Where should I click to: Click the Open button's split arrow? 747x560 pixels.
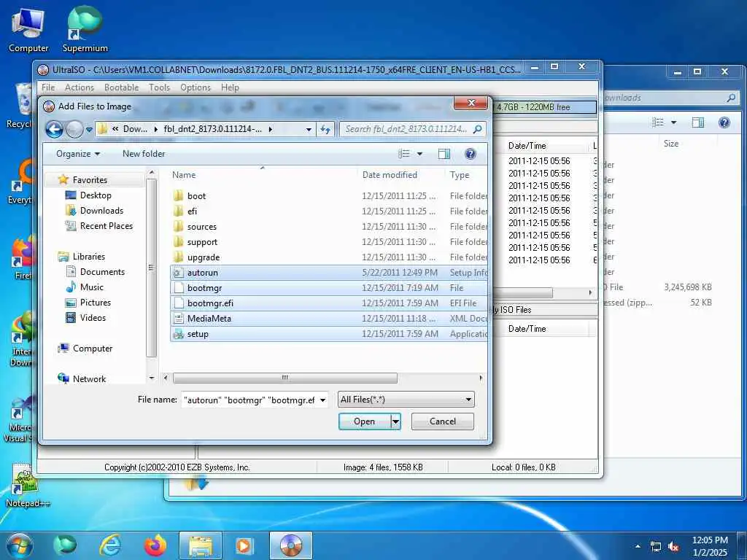point(396,421)
